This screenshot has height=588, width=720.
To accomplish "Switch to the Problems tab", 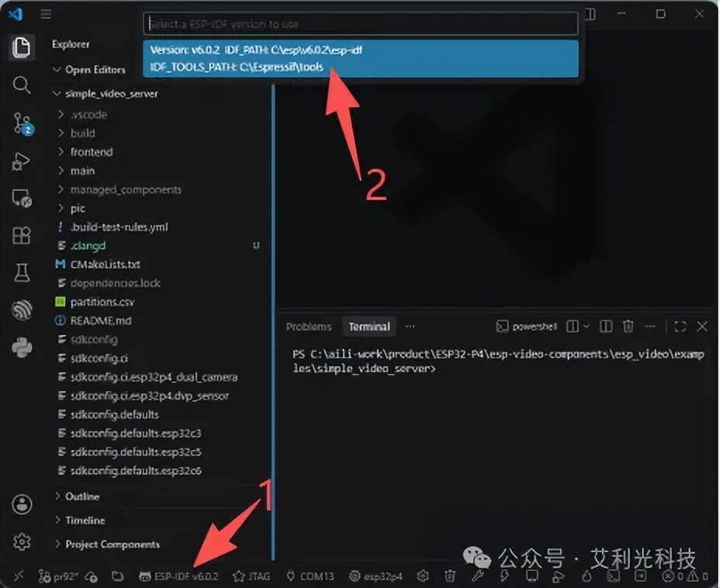I will click(x=309, y=327).
